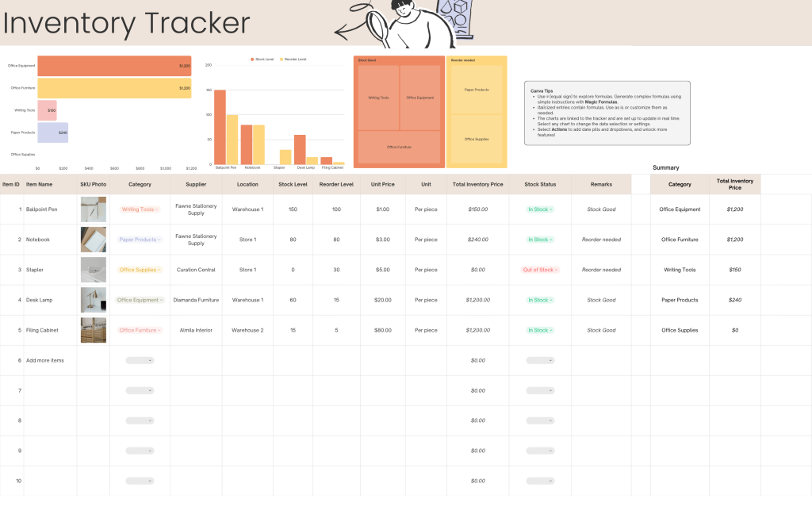The image size is (812, 526).
Task: Open empty category dropdown in row 10
Action: tap(140, 481)
